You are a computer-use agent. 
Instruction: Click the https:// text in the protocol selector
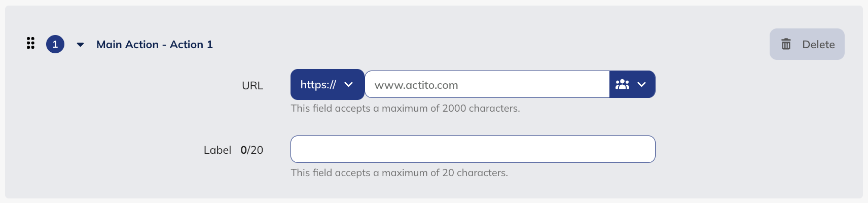click(318, 85)
